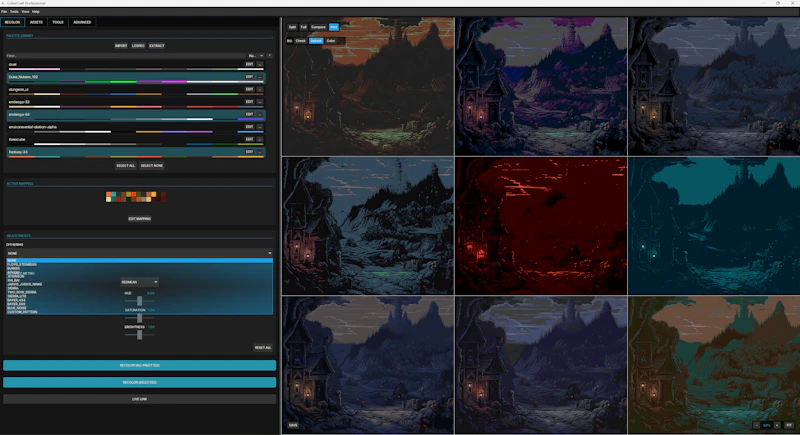Screen dimensions: 800x435
Task: Choose ATKINSON from the dithering list
Action: (x=139, y=276)
